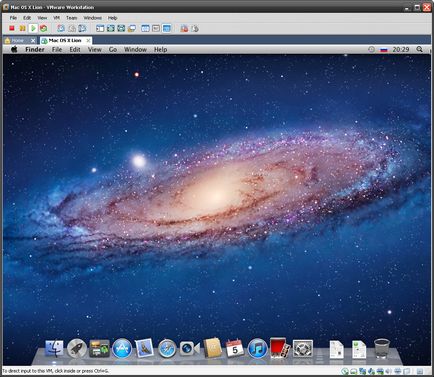Open the Apple menu
This screenshot has height=377, width=434.
tap(14, 49)
